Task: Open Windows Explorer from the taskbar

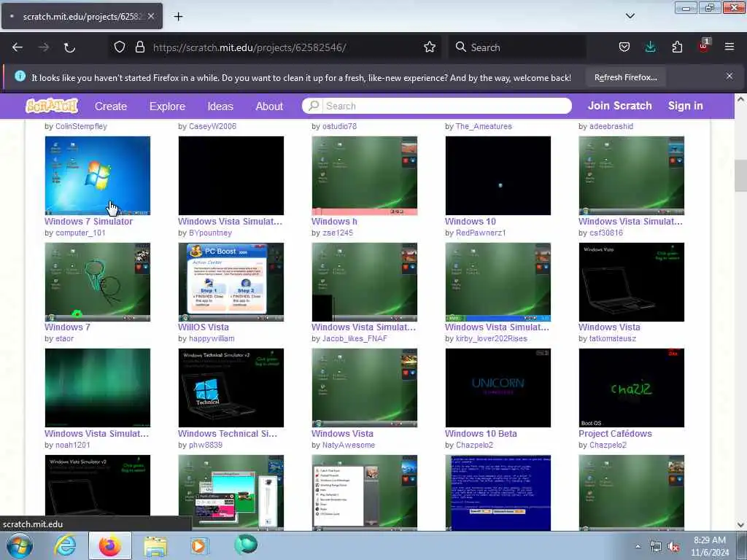Action: [155, 547]
